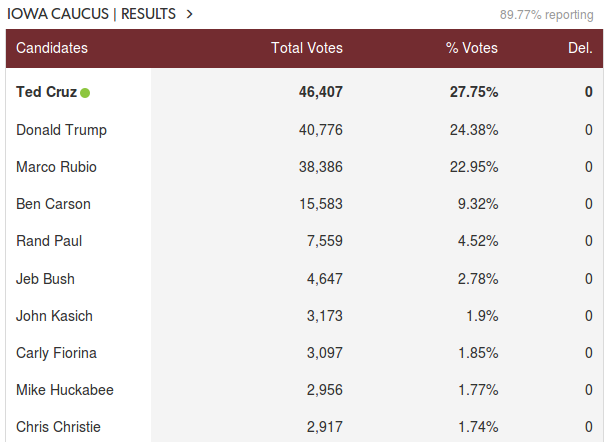This screenshot has height=442, width=613.
Task: Click the chevron arrow beside RESULTS
Action: tap(190, 14)
